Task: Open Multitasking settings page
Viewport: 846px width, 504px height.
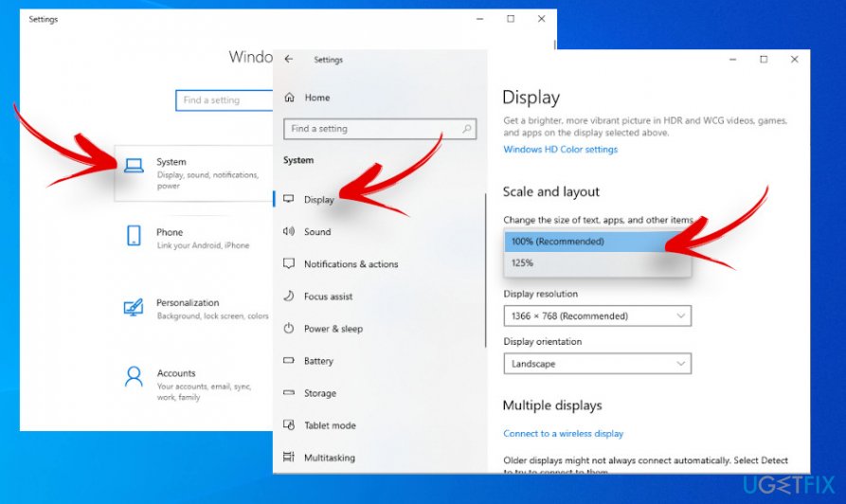Action: coord(329,458)
